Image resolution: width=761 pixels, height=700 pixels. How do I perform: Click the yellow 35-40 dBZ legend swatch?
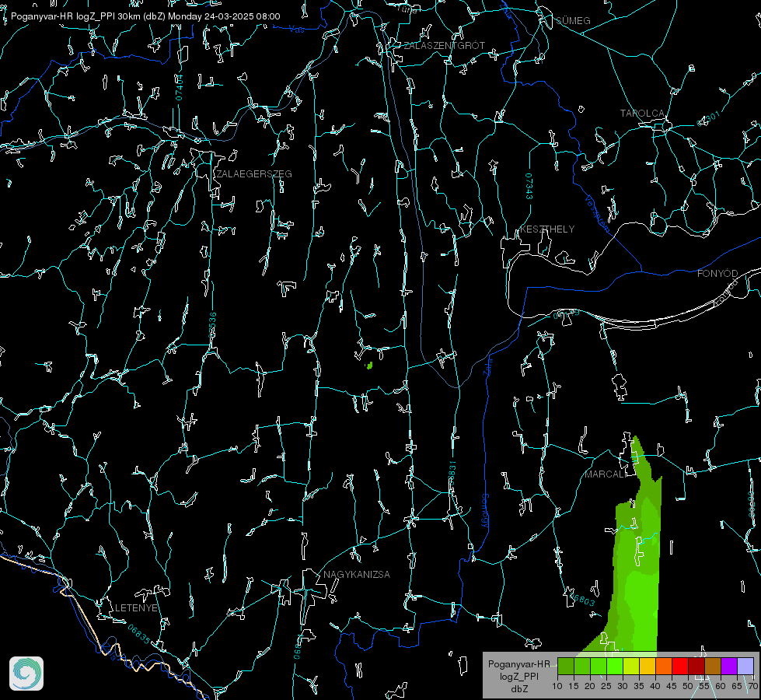648,666
